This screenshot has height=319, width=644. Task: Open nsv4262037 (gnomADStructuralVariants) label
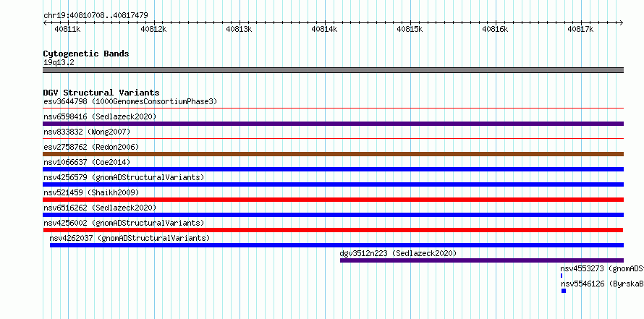[x=130, y=238]
